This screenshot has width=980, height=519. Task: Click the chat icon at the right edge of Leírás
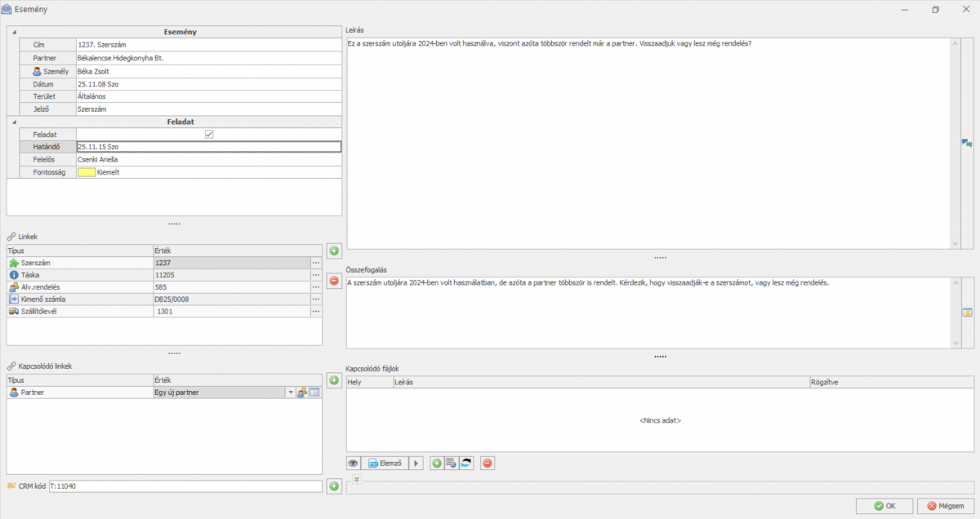coord(967,143)
